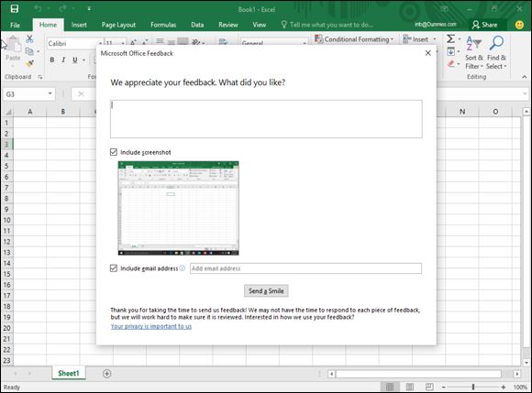This screenshot has width=532, height=393.
Task: Collapse the ribbon with chevron
Action: 524,77
